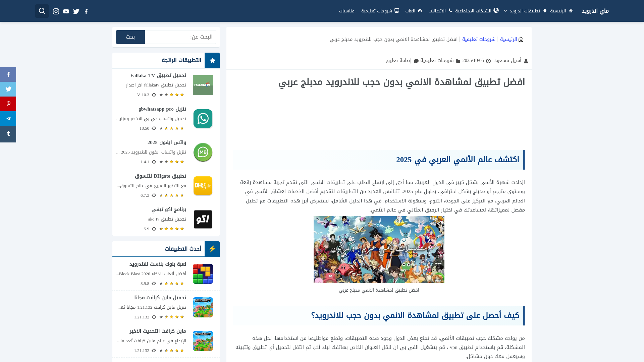Viewport: 644px width, 362px height.
Task: Open Facebook page from header icons
Action: 86,11
